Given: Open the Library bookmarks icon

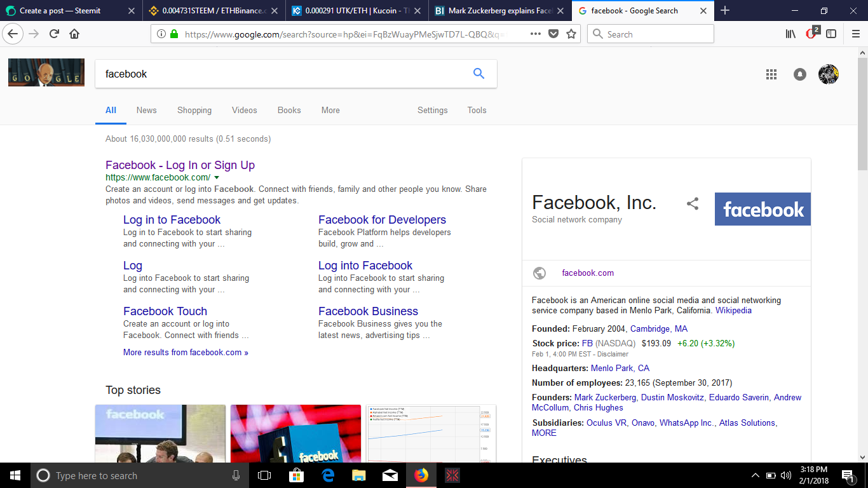Looking at the screenshot, I should coord(791,34).
